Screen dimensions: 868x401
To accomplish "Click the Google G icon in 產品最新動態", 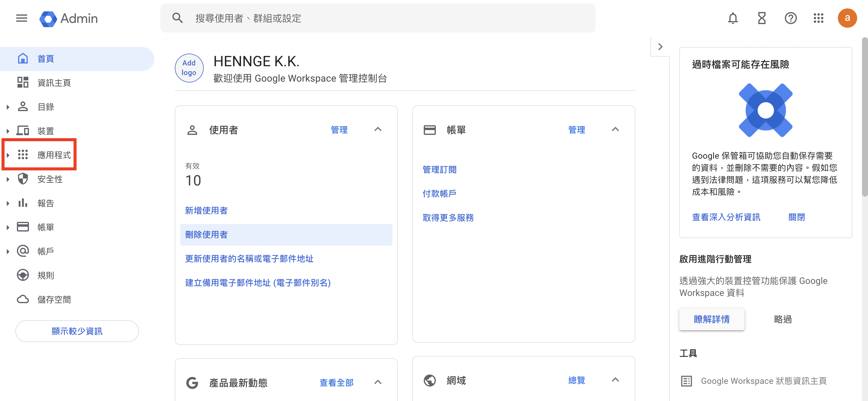I will pyautogui.click(x=192, y=383).
